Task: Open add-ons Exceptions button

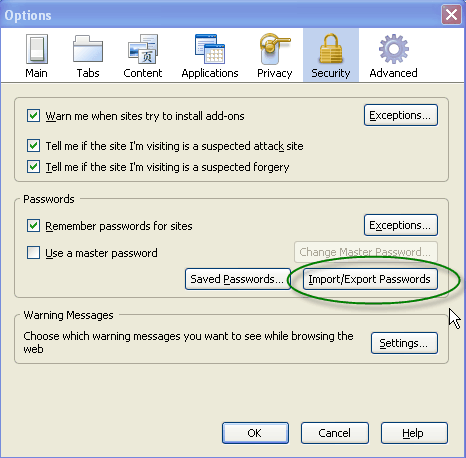Action: point(401,115)
